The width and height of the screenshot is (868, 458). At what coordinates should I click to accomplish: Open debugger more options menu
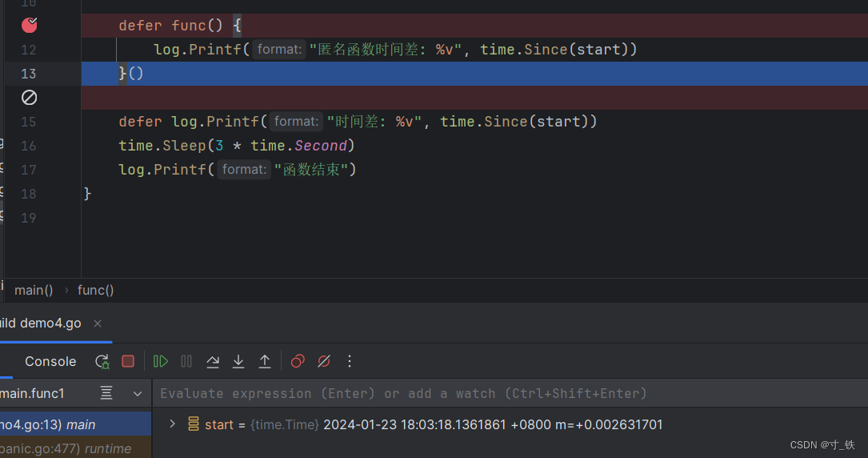pyautogui.click(x=350, y=362)
